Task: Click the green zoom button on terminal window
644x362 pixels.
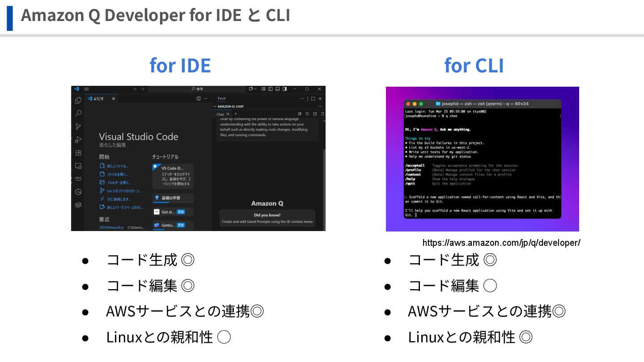Action: [x=421, y=104]
